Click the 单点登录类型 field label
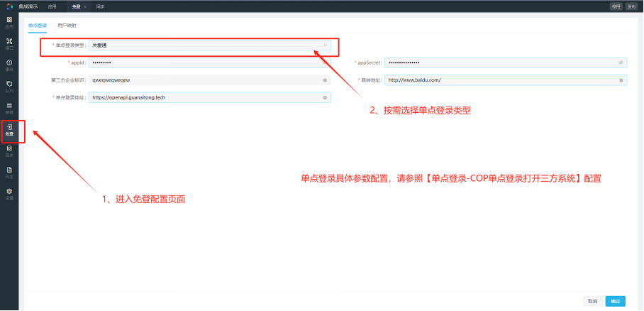Viewport: 644px width, 311px height. tap(70, 45)
